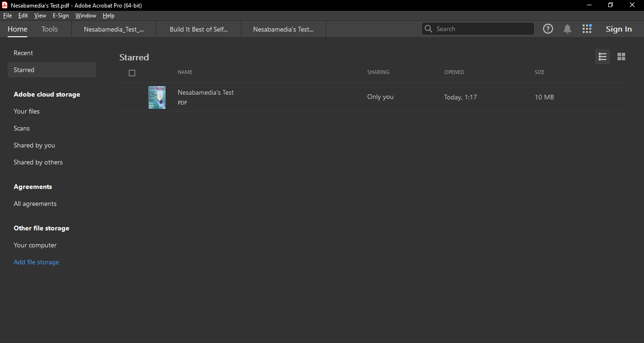Click the search magnifier icon
Viewport: 644px width, 343px height.
(x=429, y=29)
